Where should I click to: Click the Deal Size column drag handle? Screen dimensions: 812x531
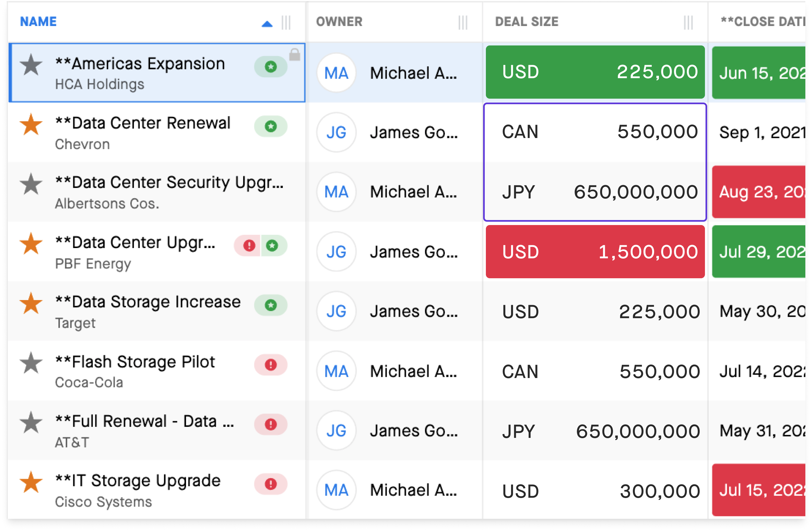pos(688,22)
